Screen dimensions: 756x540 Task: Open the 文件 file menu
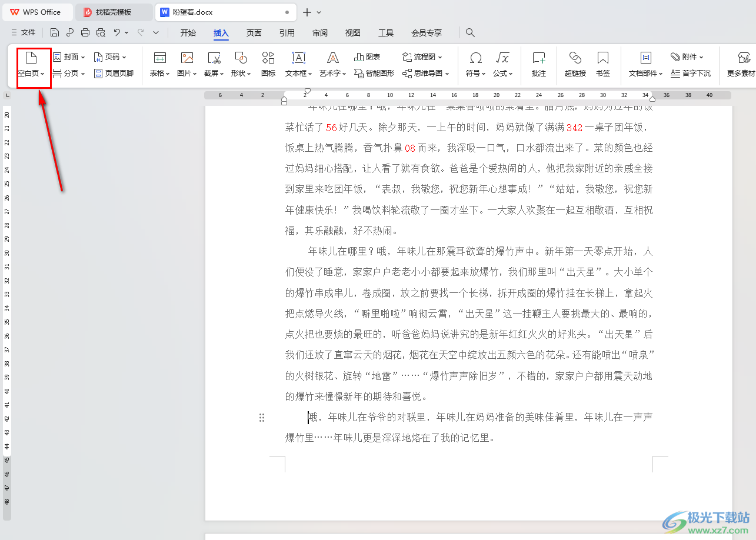[24, 33]
